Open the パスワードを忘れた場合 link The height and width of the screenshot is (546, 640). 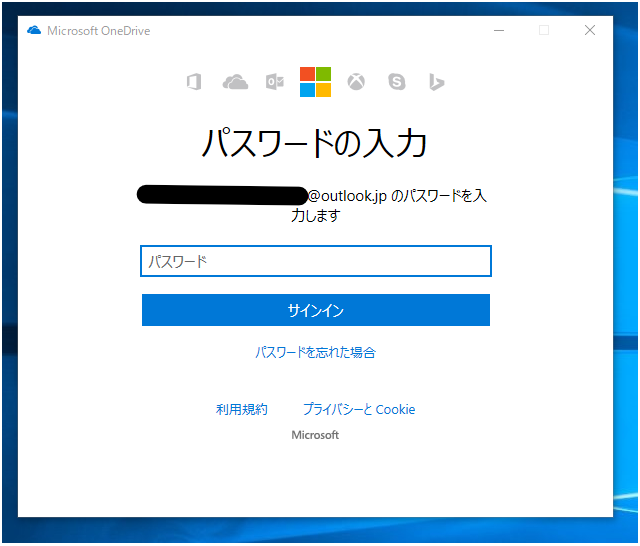pyautogui.click(x=316, y=352)
